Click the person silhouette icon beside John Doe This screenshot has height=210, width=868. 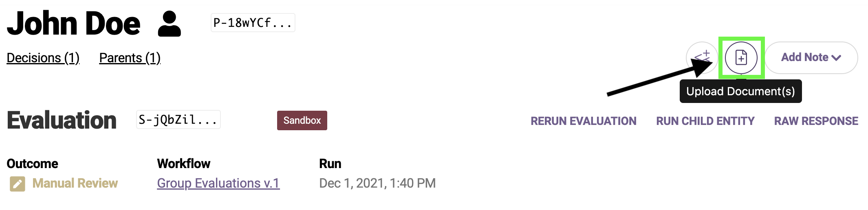pyautogui.click(x=170, y=24)
